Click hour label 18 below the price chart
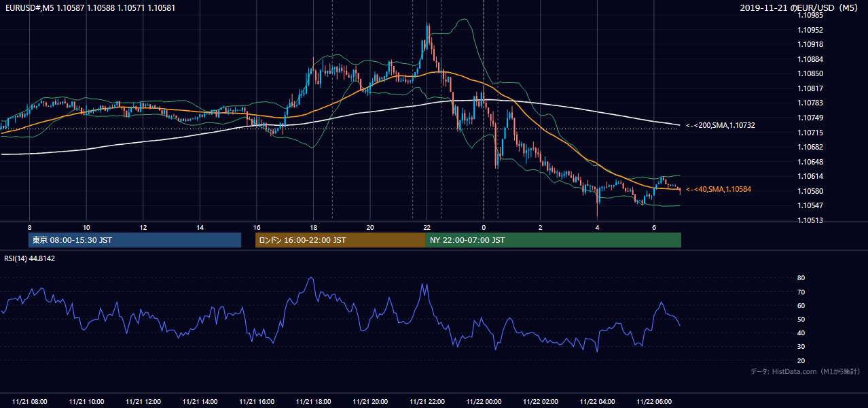Screen dimensions: 868x408 [x=313, y=227]
